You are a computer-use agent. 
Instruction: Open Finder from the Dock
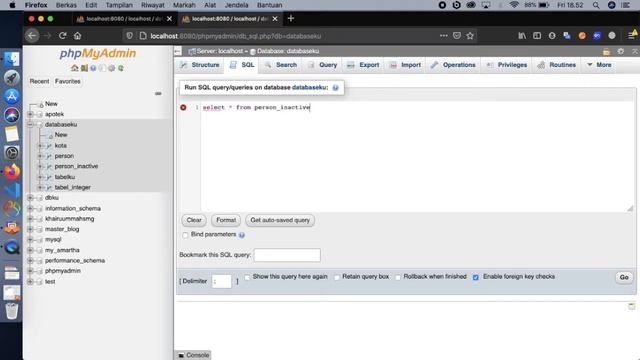pos(12,60)
